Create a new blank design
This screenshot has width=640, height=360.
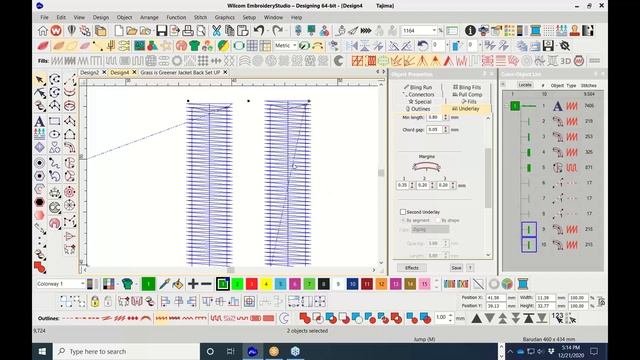coord(119,31)
